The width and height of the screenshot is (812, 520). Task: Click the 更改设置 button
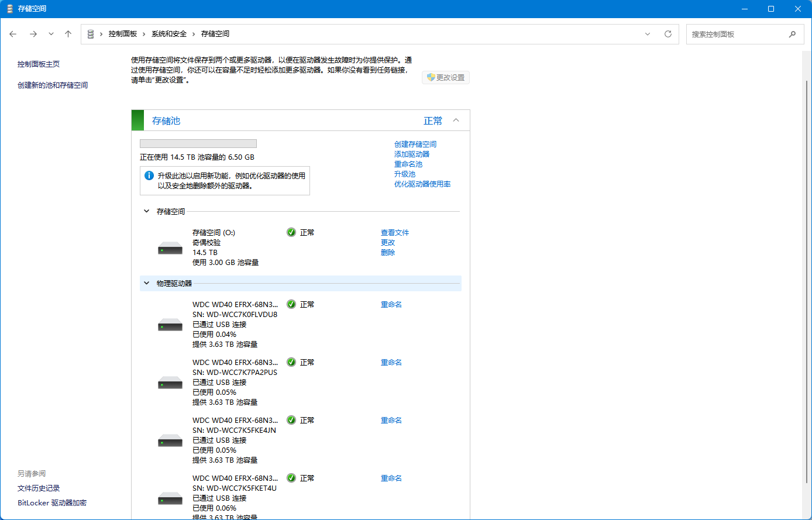click(446, 77)
